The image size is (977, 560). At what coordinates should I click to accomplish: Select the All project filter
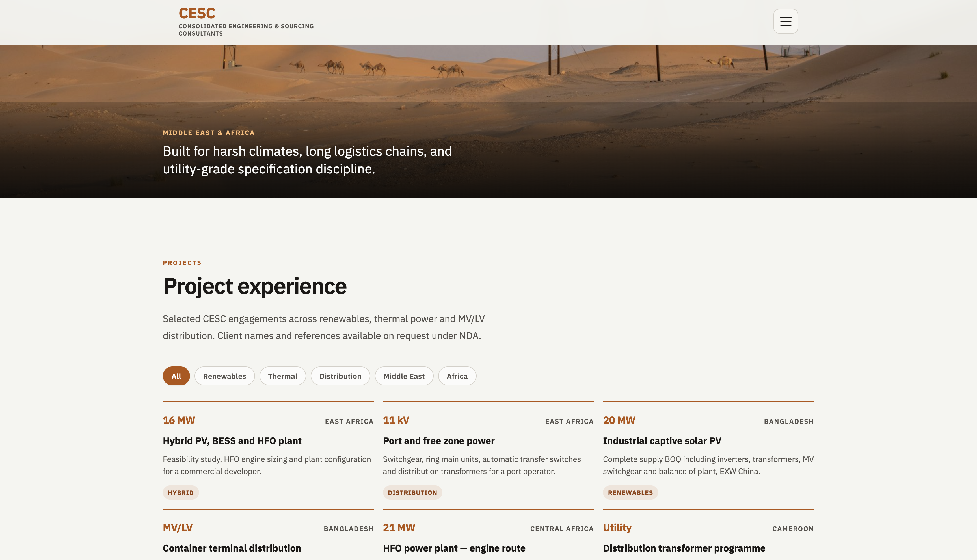pos(176,376)
